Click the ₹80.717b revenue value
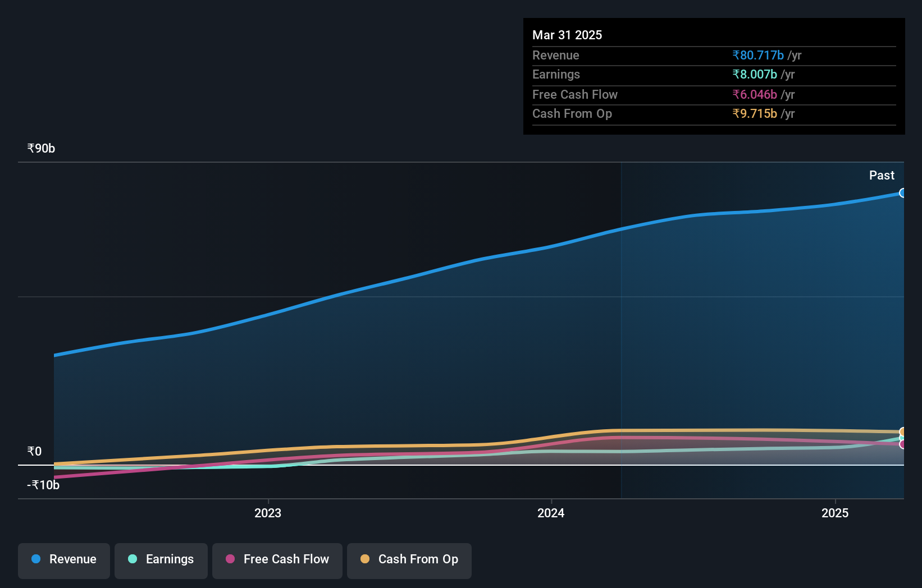This screenshot has height=588, width=922. coord(758,55)
